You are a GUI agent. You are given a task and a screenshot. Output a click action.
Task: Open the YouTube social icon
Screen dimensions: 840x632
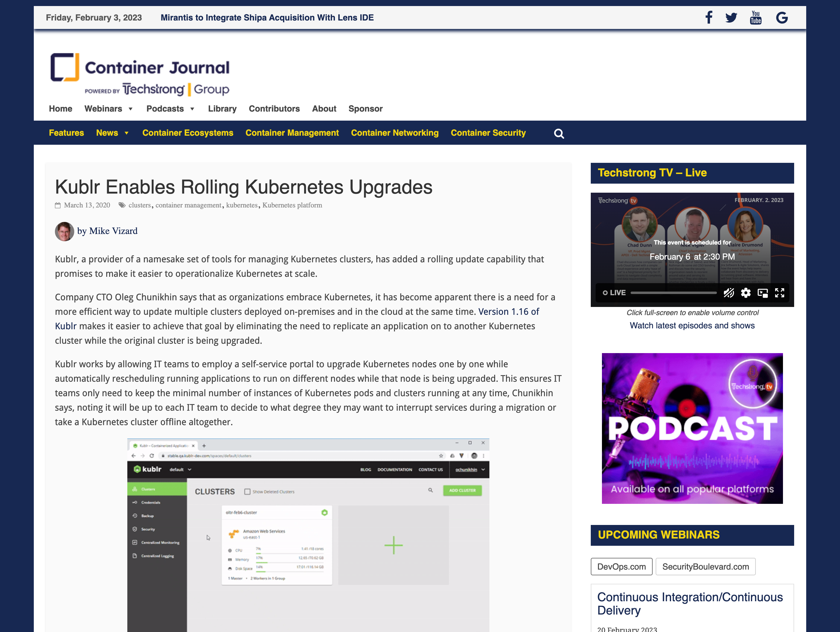[756, 17]
